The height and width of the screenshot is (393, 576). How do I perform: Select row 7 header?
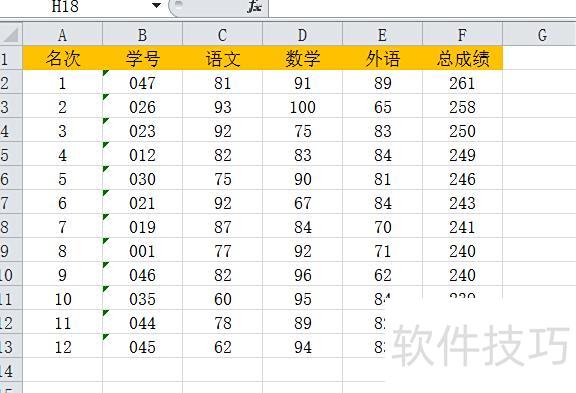pyautogui.click(x=11, y=203)
